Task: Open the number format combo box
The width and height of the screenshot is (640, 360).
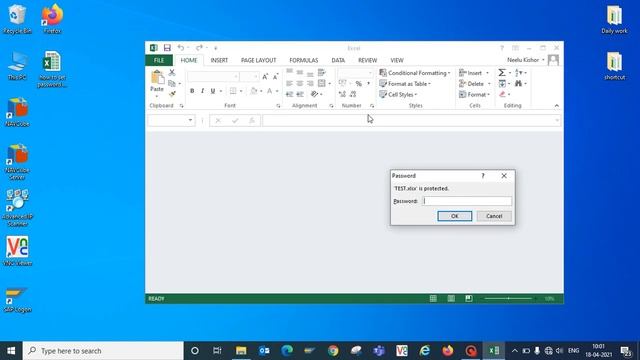Action: coord(356,73)
